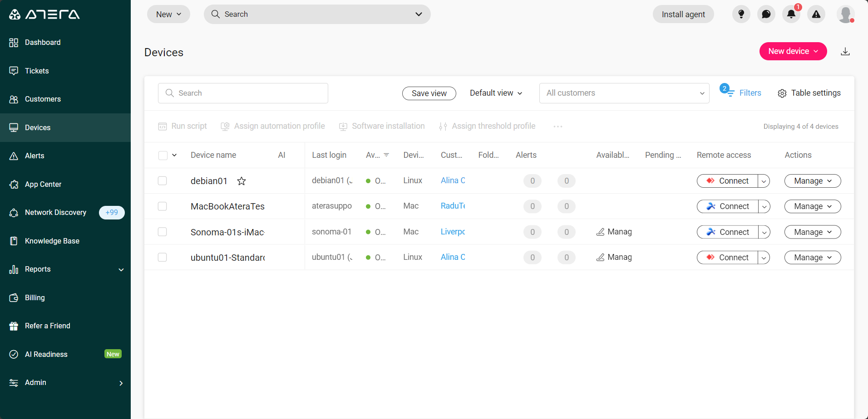Viewport: 868px width, 419px height.
Task: Click Assign automation profile action
Action: click(273, 126)
